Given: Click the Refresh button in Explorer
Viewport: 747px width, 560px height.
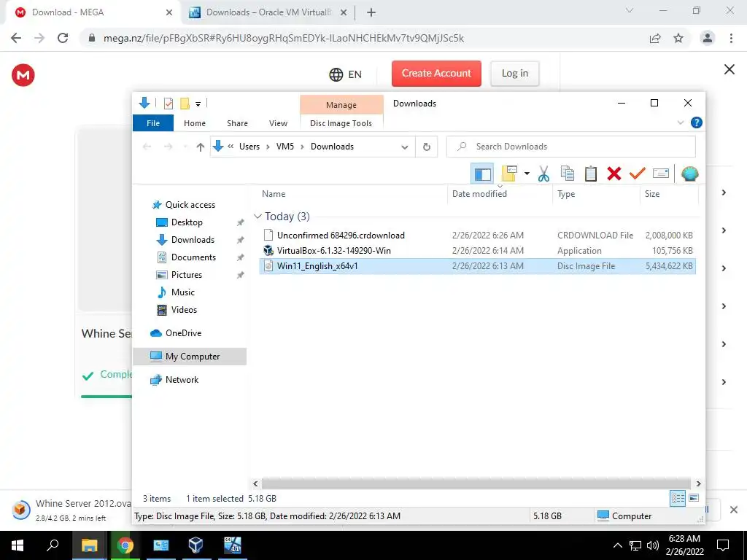Looking at the screenshot, I should [x=426, y=147].
